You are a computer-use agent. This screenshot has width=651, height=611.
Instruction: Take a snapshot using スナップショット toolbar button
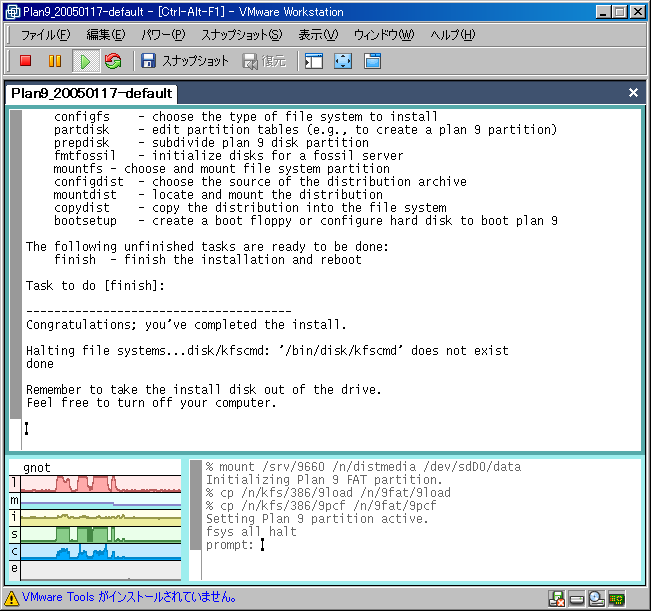[185, 61]
